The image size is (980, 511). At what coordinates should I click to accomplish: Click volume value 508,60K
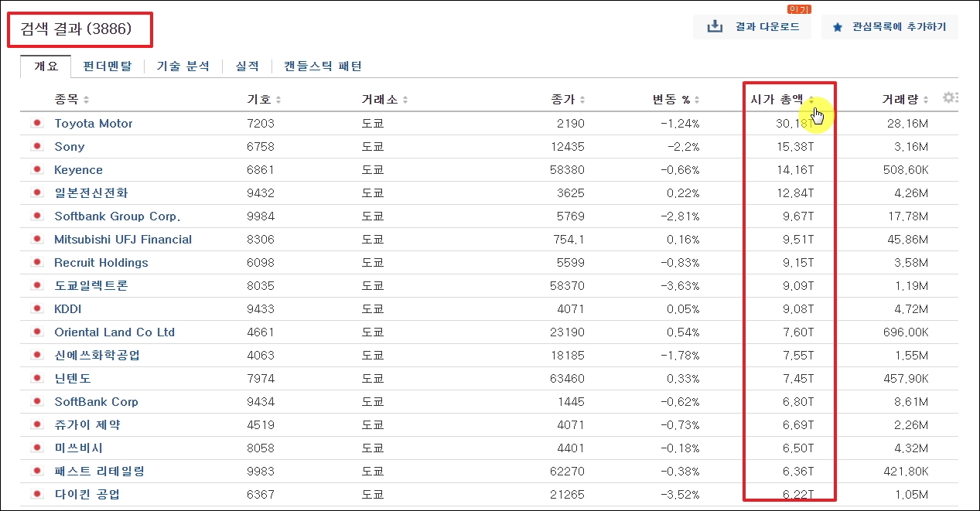(x=904, y=170)
